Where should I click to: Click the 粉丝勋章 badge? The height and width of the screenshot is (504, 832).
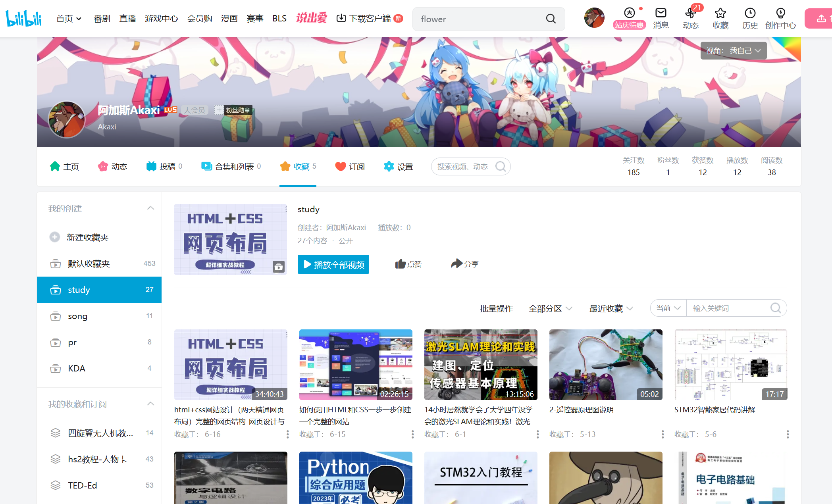(233, 110)
